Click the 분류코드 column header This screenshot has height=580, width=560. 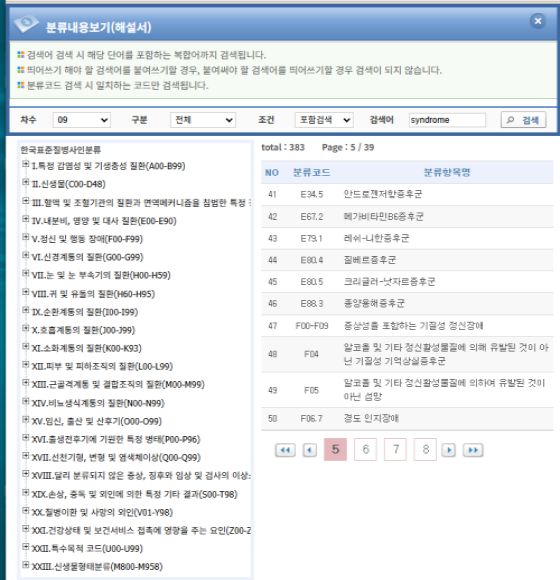(311, 172)
